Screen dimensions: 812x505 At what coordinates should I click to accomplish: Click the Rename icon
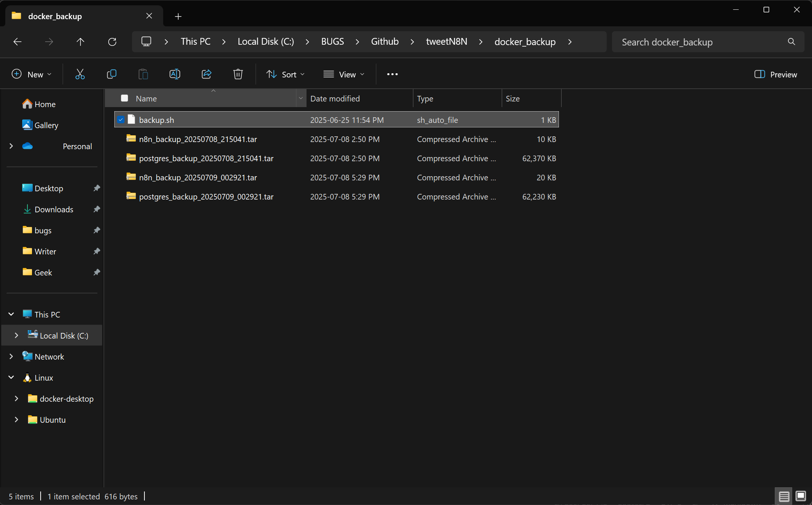(x=175, y=74)
